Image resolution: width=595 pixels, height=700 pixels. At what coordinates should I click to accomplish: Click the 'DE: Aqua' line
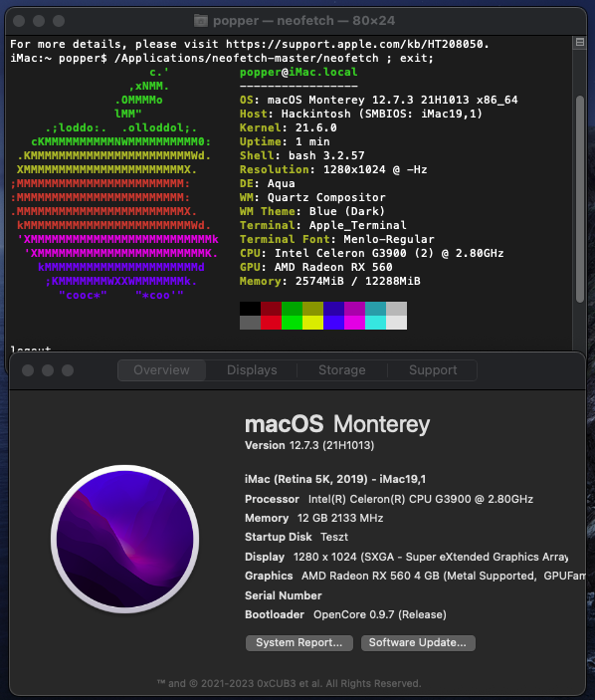tap(268, 183)
